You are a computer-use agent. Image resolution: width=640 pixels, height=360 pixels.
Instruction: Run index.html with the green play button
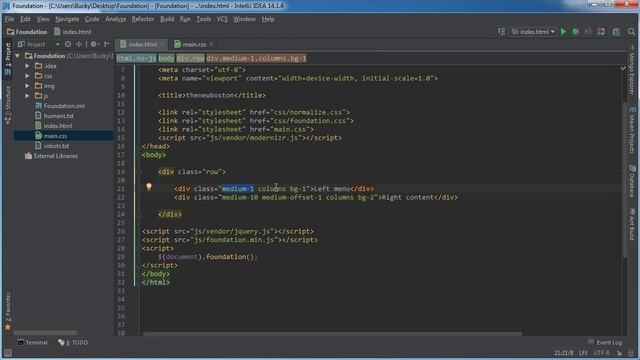coord(563,31)
